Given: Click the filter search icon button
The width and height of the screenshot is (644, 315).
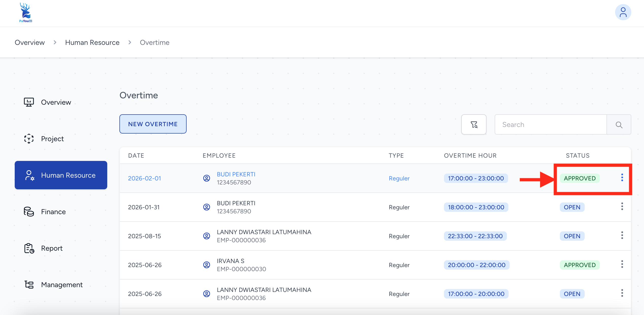Looking at the screenshot, I should (474, 124).
